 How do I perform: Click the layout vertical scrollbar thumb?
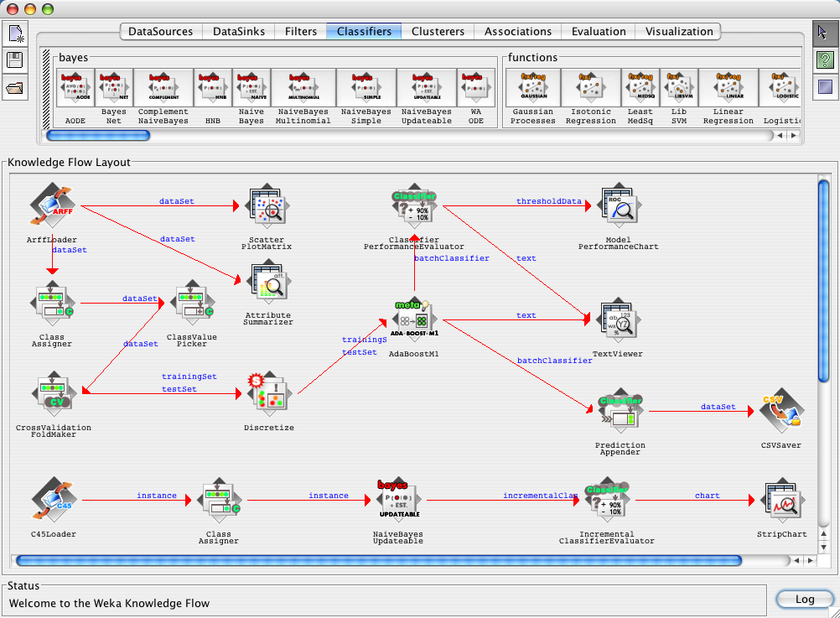(824, 282)
